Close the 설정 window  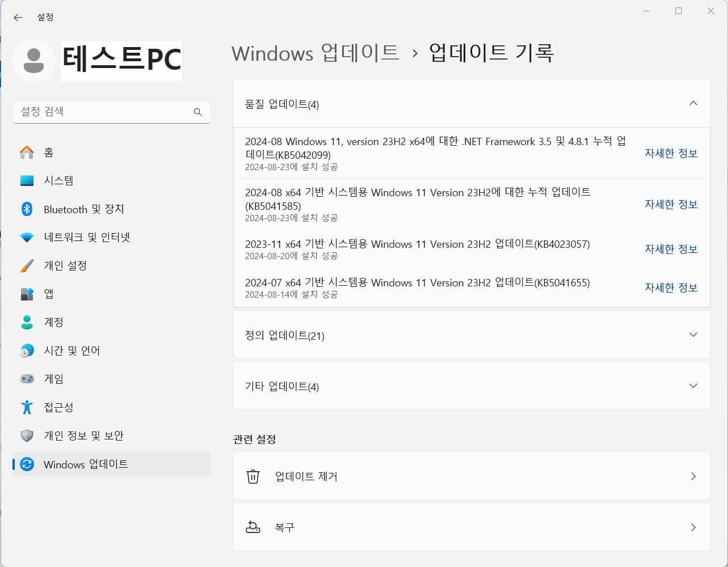click(x=711, y=11)
